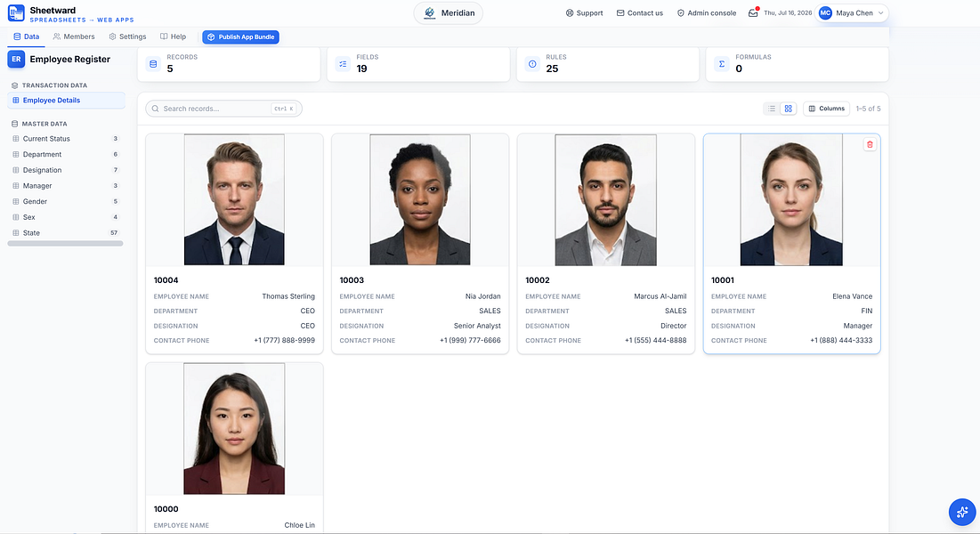Image resolution: width=980 pixels, height=534 pixels.
Task: Click the red trash icon on Elena Vance's card
Action: click(x=870, y=144)
